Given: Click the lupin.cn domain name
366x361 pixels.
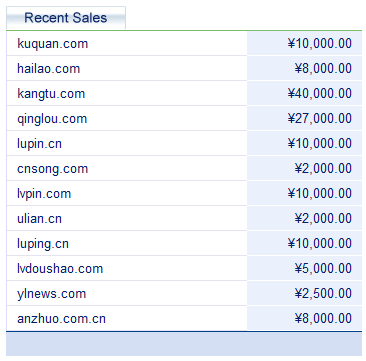Looking at the screenshot, I should 39,144.
